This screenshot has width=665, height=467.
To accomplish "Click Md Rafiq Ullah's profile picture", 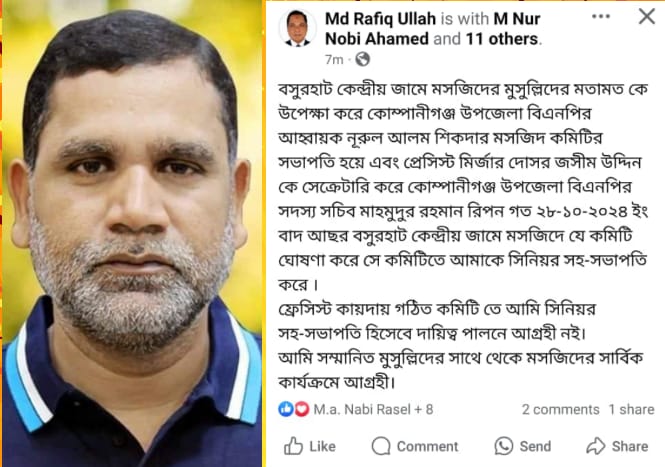I will tap(297, 28).
